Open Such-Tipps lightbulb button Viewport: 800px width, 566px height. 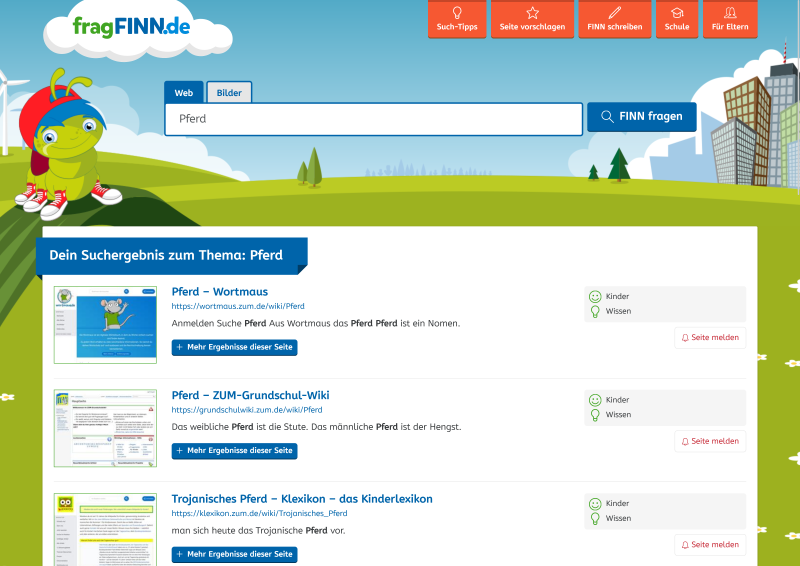coord(457,19)
